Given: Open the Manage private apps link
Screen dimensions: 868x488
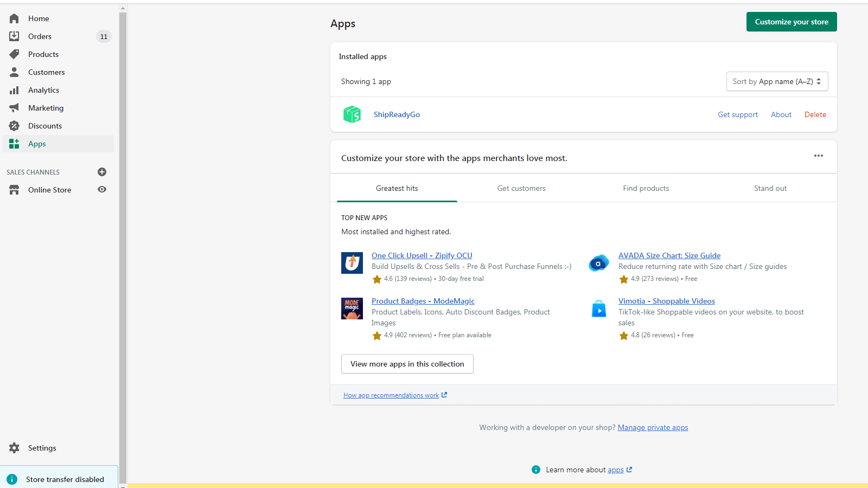Looking at the screenshot, I should point(653,427).
